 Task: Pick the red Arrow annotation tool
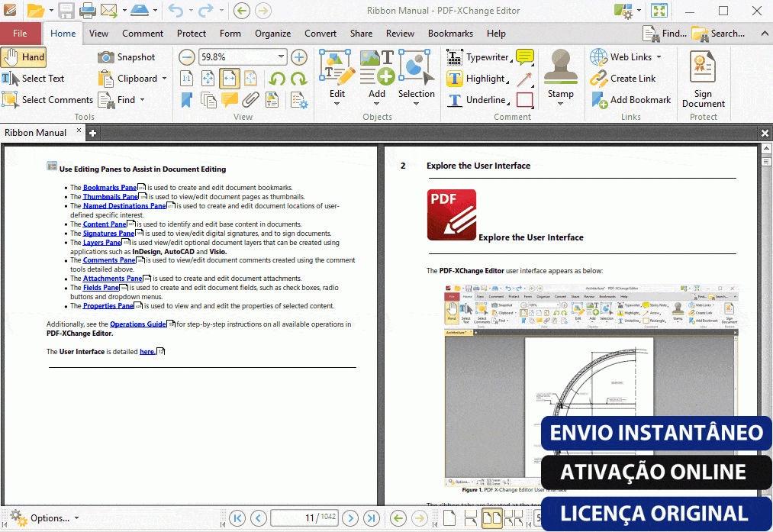(524, 79)
